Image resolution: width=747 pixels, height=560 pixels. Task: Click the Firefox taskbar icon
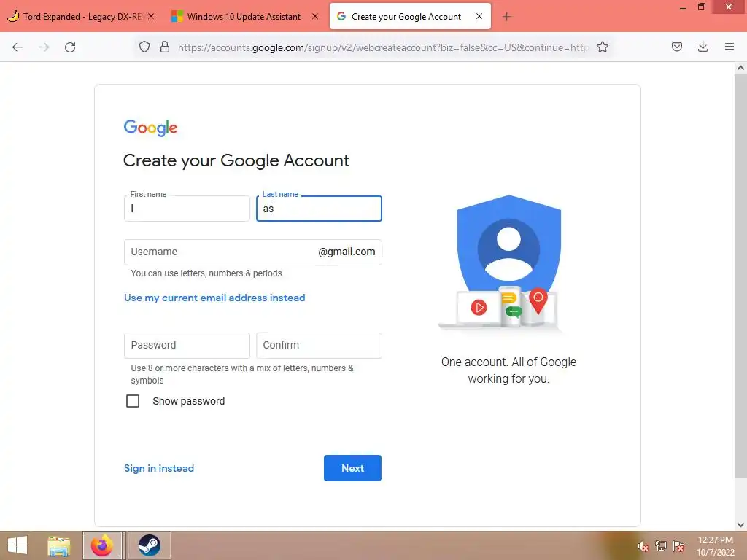point(102,545)
